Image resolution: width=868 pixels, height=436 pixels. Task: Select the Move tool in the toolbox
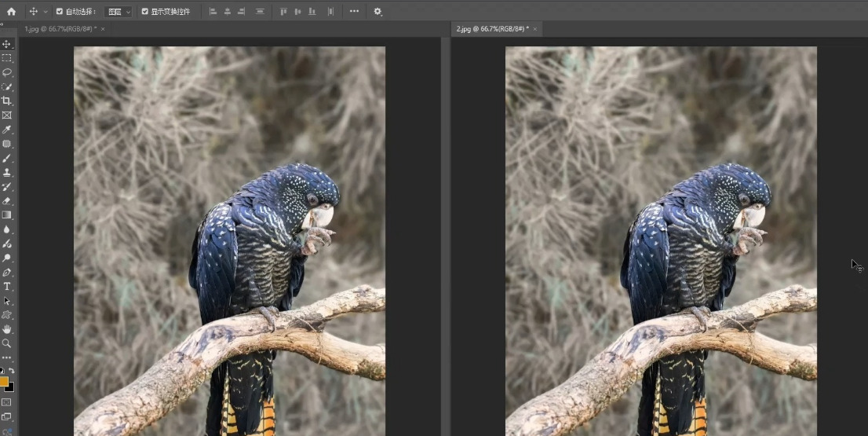tap(6, 44)
